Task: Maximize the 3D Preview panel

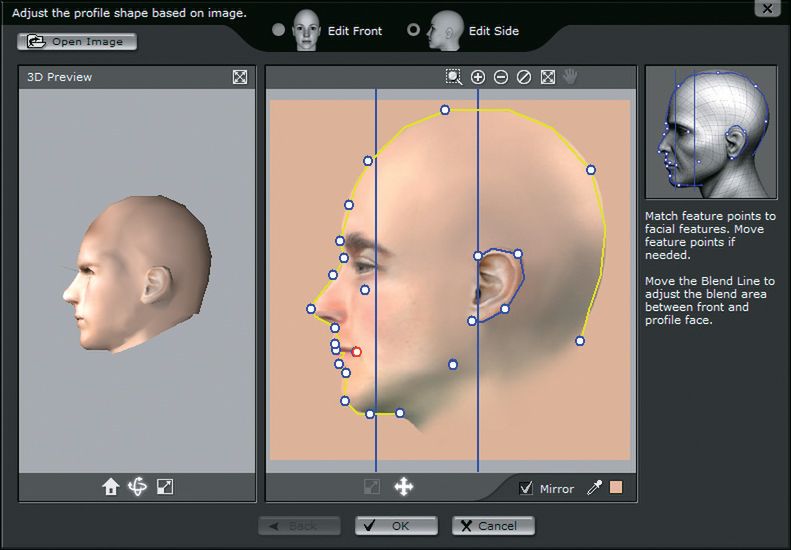Action: [240, 77]
